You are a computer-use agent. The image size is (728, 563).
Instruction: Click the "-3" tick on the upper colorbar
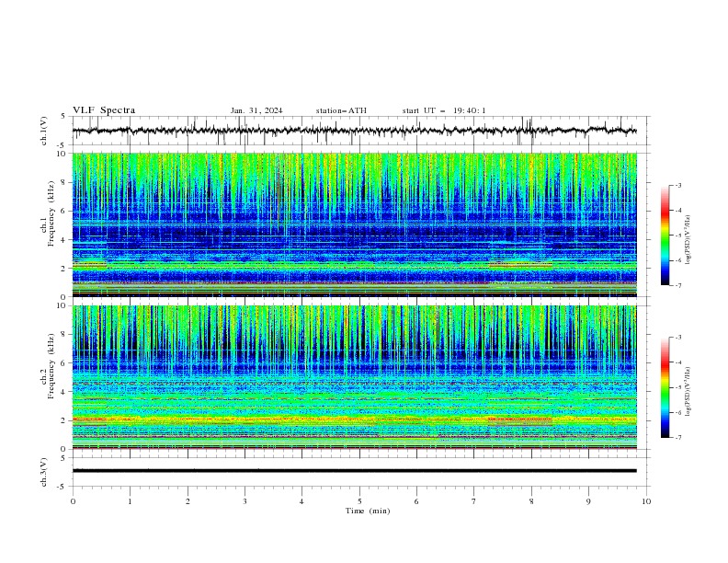coord(677,185)
